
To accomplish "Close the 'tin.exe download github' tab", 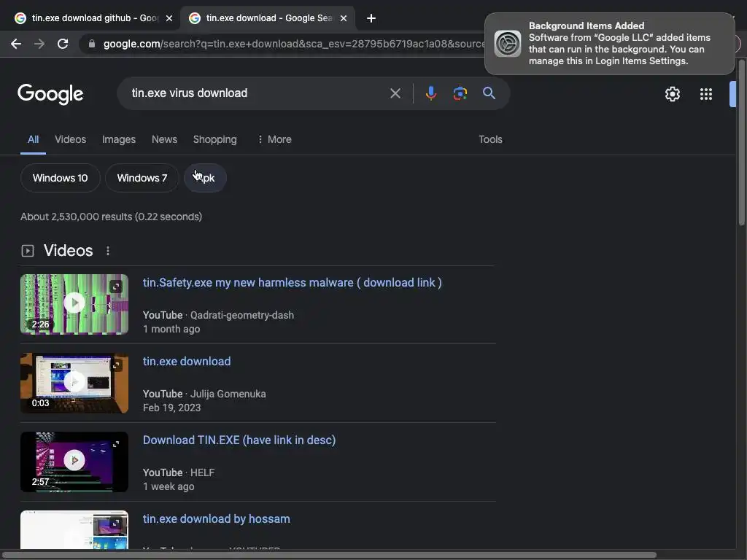I will [x=169, y=18].
